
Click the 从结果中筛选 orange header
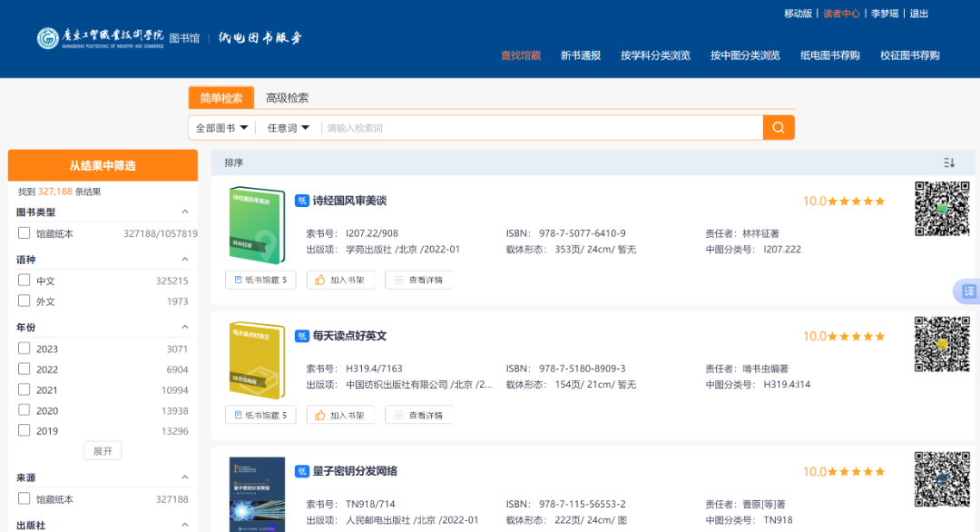[x=103, y=165]
